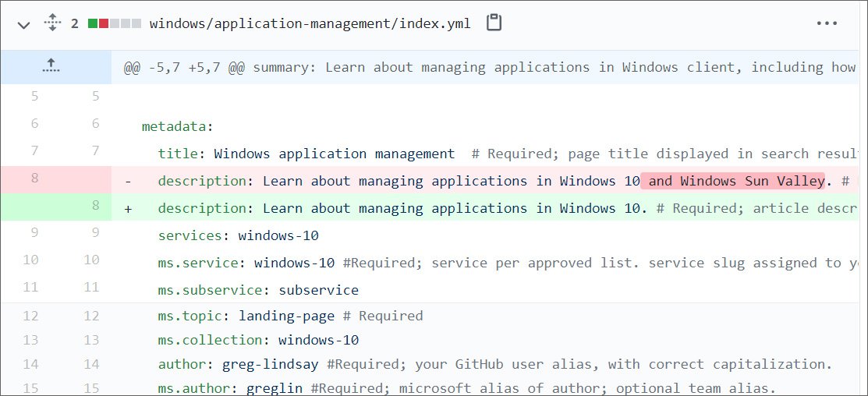Click the change count number 2
Viewport: 868px width, 396px height.
coord(75,23)
